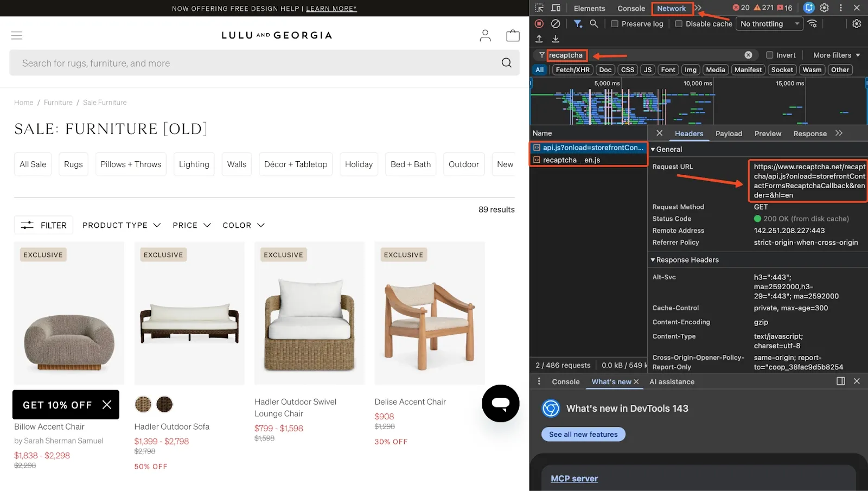Select the dark brown color swatch

point(164,404)
